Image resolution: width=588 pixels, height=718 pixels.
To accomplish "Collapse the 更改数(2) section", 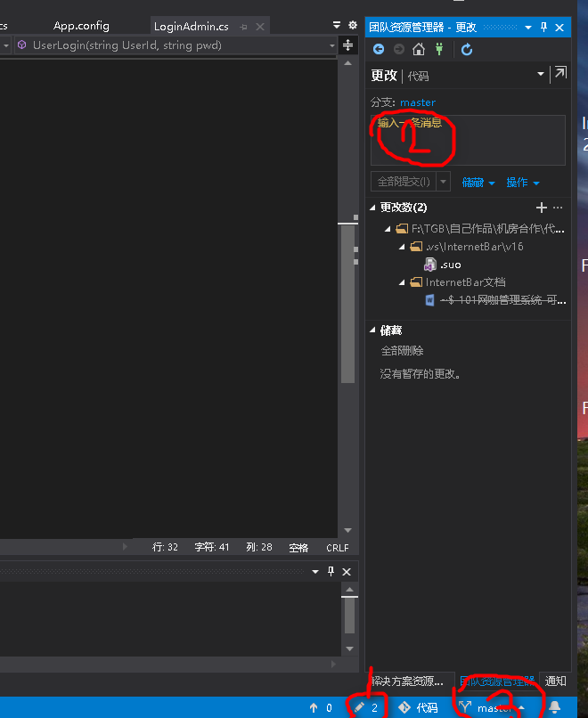I will [x=372, y=208].
